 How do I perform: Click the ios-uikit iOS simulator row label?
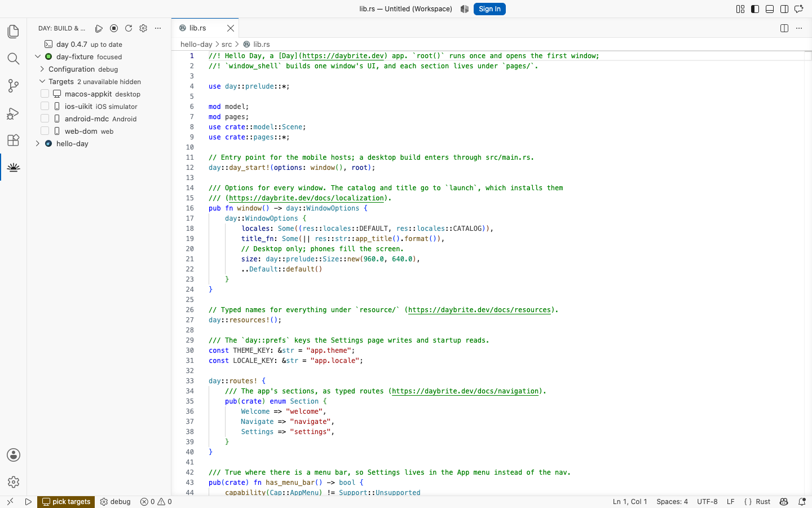tap(101, 106)
